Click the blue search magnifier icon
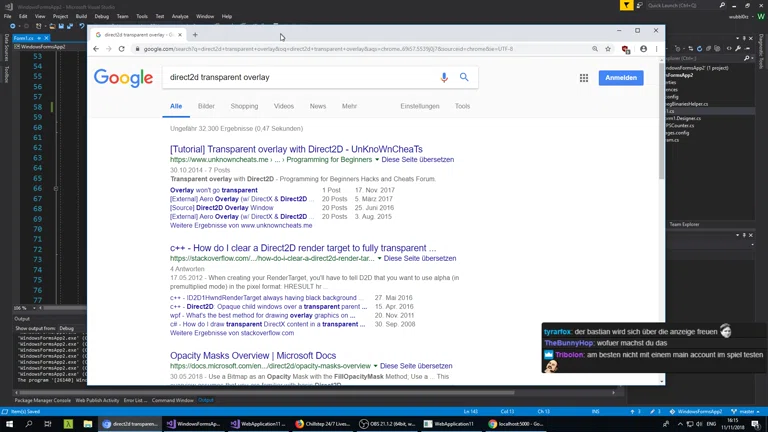Screen dimensions: 768x432 coord(464,77)
